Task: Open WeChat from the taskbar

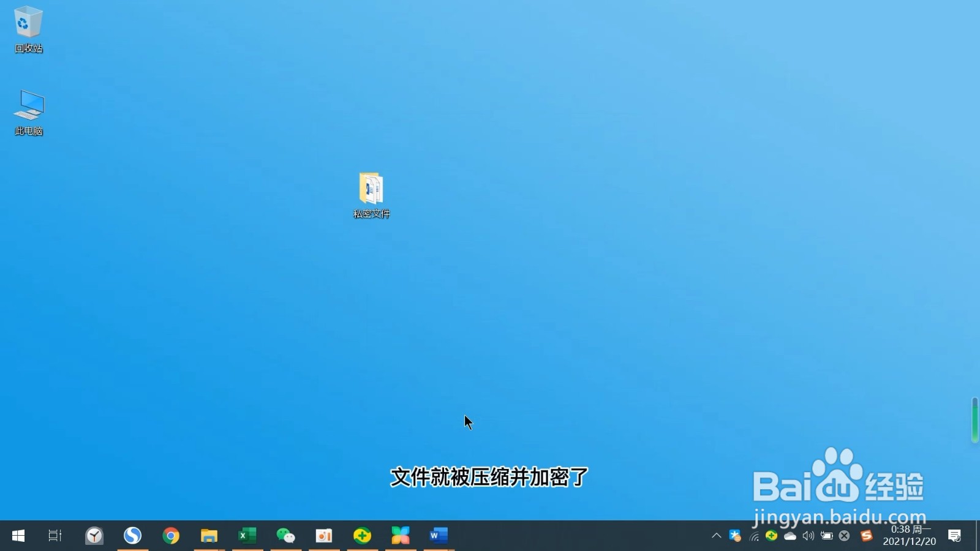Action: [285, 536]
